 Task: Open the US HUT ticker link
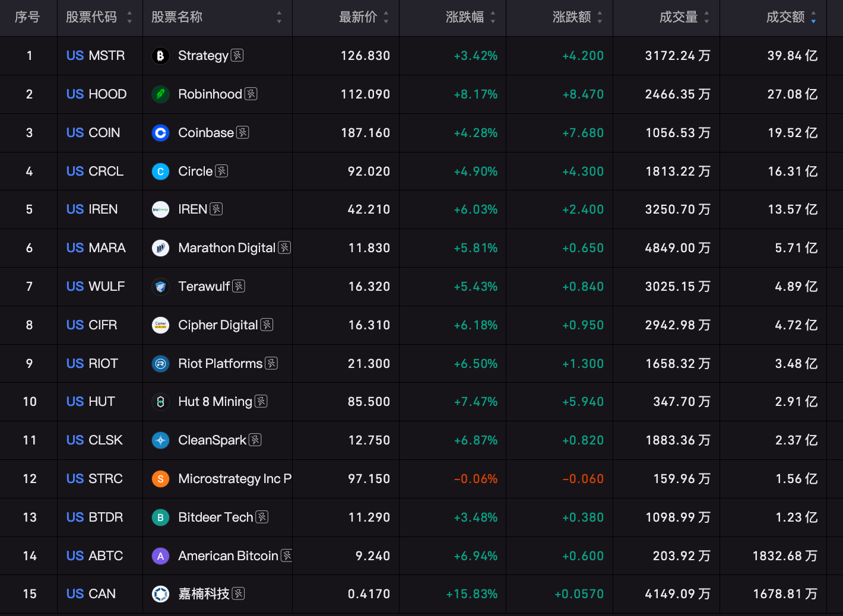click(91, 402)
